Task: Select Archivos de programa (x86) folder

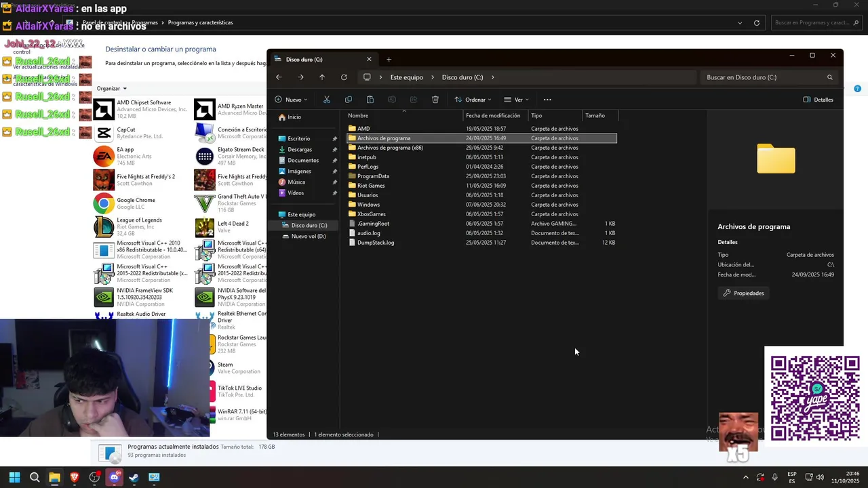Action: click(x=481, y=147)
